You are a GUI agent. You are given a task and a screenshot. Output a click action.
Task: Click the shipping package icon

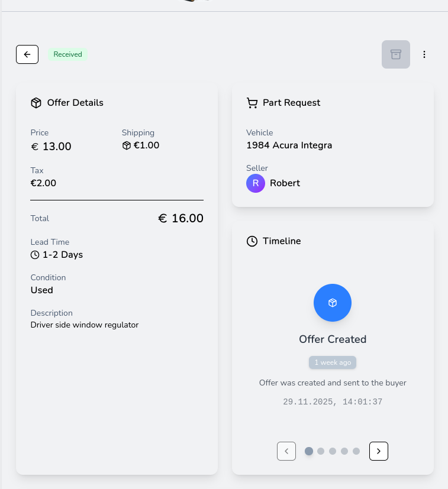126,145
